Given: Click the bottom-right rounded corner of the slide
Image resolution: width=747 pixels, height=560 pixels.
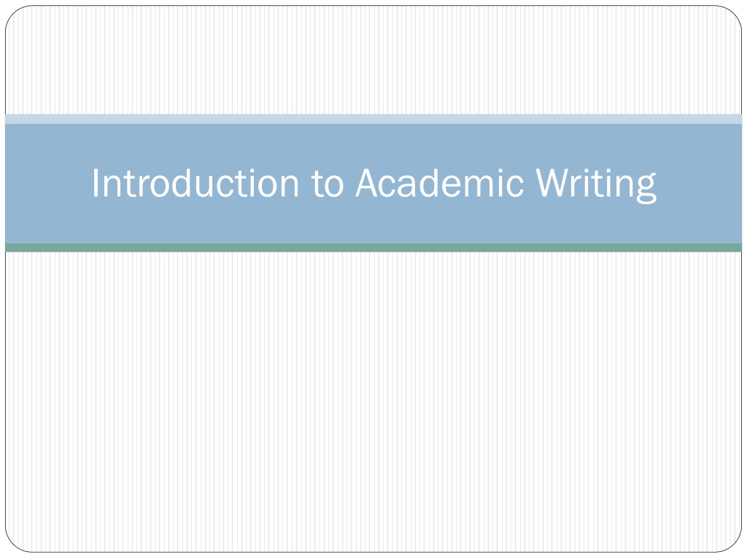Looking at the screenshot, I should point(734,544).
